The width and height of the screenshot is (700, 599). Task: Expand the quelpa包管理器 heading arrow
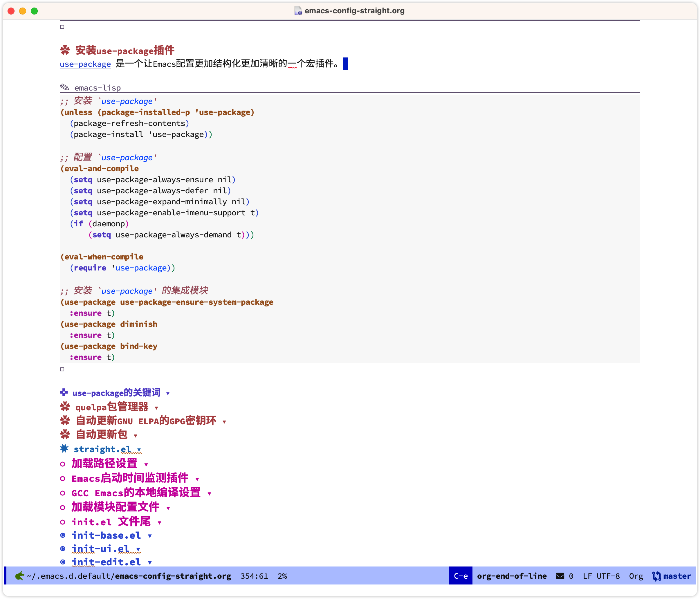tap(156, 408)
